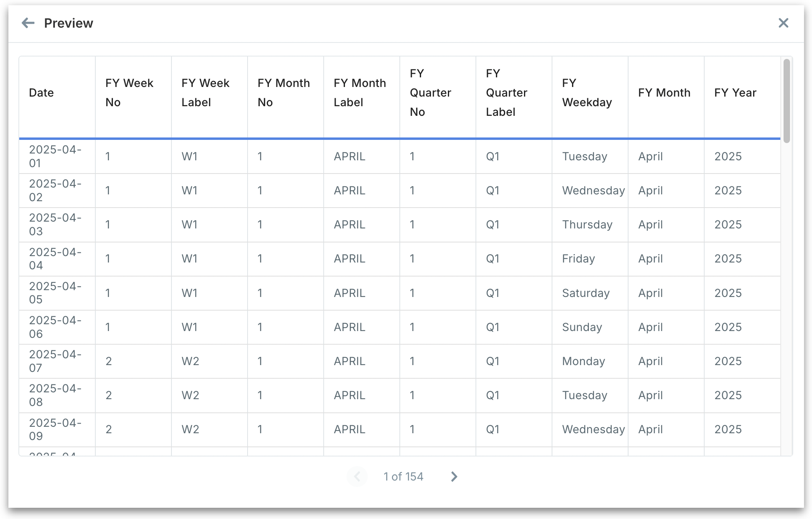
Task: Select the 2025-04-01 date cell
Action: pyautogui.click(x=55, y=156)
